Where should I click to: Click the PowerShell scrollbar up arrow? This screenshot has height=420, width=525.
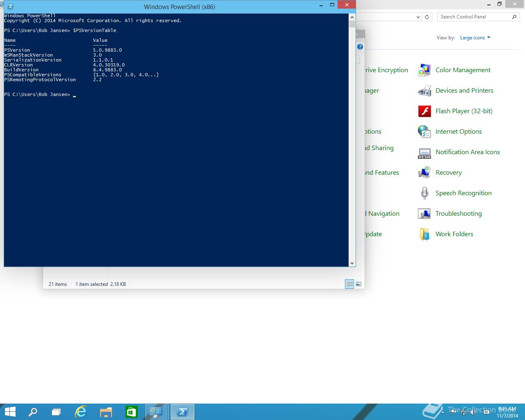click(352, 17)
